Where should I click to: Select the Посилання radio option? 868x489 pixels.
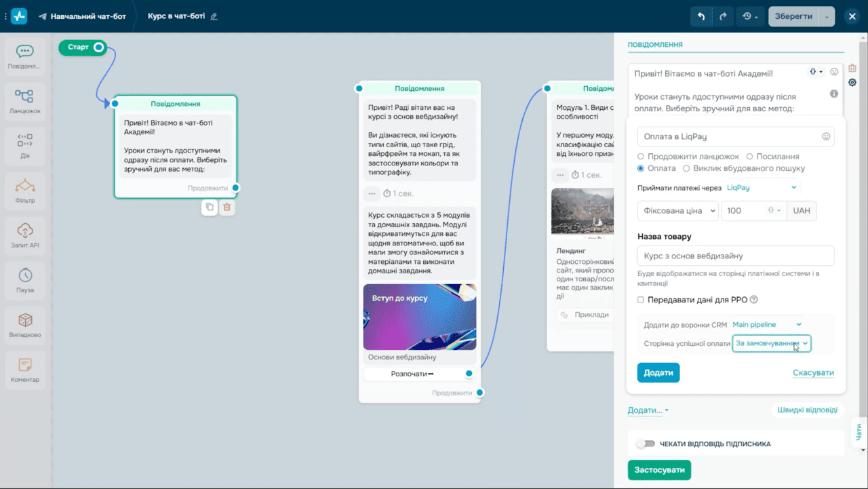coord(750,157)
